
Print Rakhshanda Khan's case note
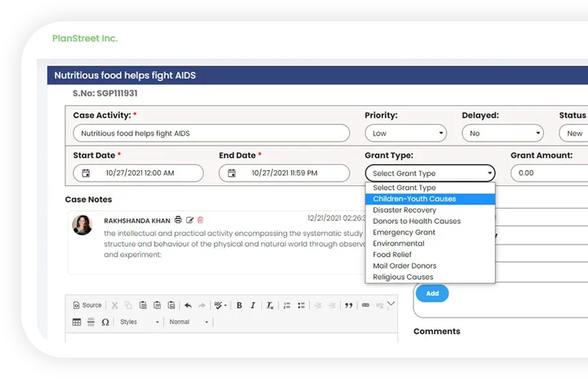178,220
